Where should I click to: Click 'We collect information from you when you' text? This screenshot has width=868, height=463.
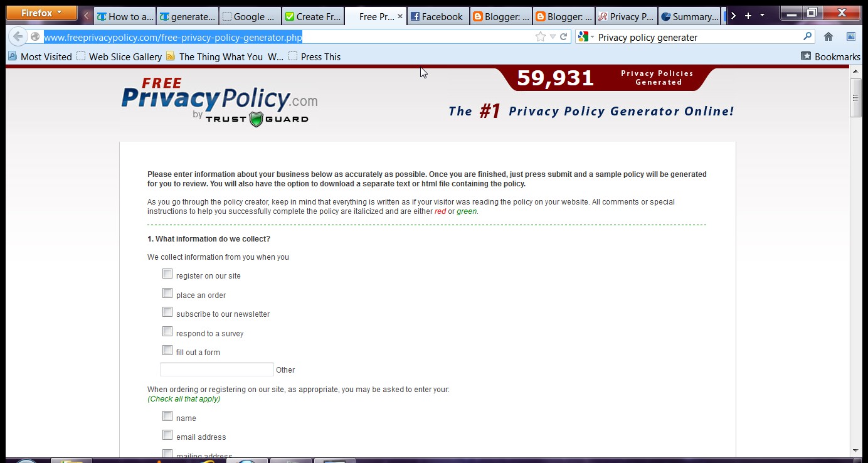218,257
